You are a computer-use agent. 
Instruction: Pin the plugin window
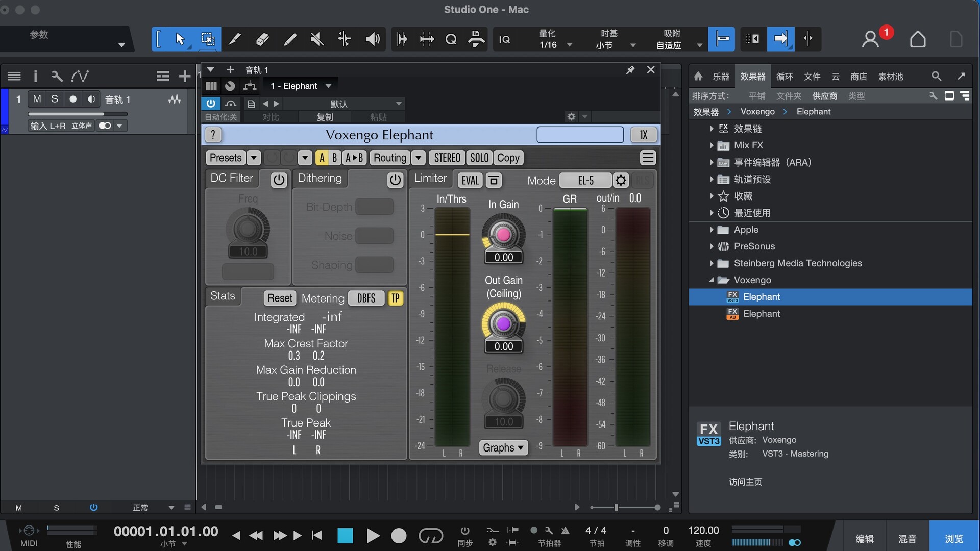(x=630, y=70)
